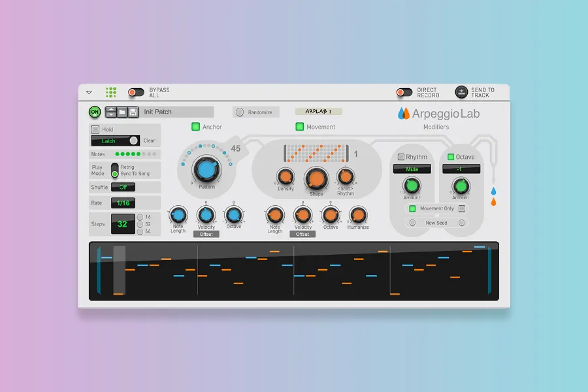Check the Hold checkbox
Screen dimensions: 588x392
point(95,129)
